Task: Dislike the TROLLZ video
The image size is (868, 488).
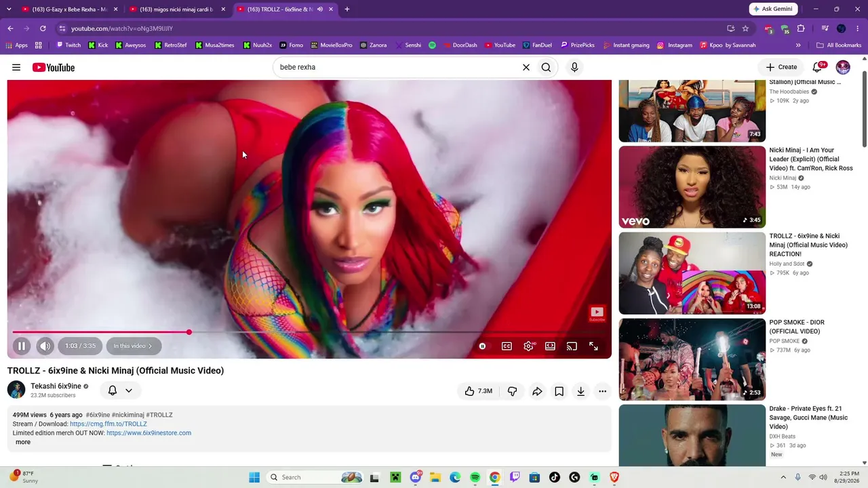Action: (512, 391)
